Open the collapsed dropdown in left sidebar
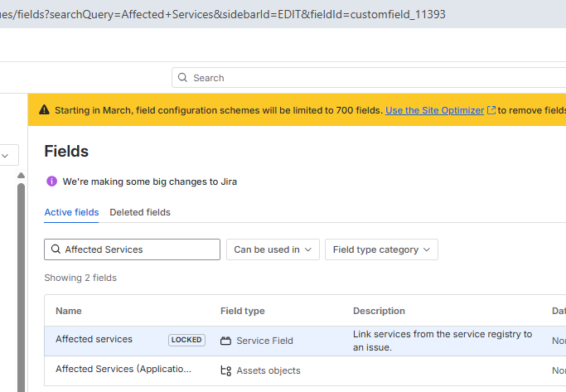 (8, 155)
